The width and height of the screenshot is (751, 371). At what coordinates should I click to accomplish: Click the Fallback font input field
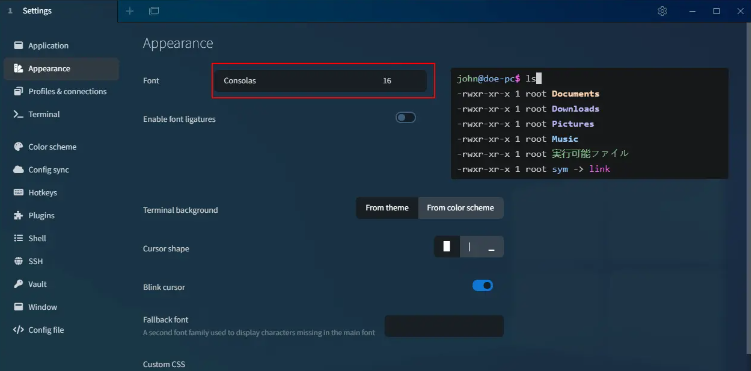coord(444,326)
